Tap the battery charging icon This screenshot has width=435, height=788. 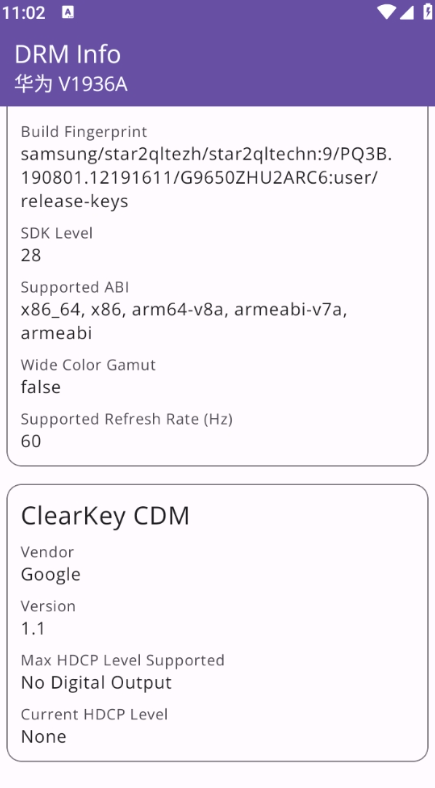(427, 12)
